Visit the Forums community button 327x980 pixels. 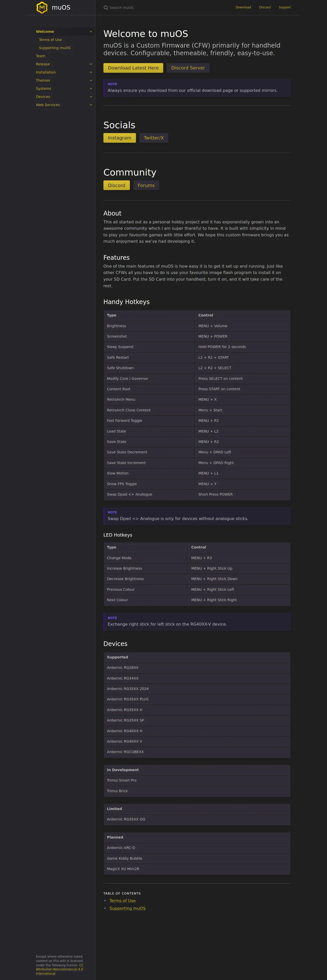[146, 186]
